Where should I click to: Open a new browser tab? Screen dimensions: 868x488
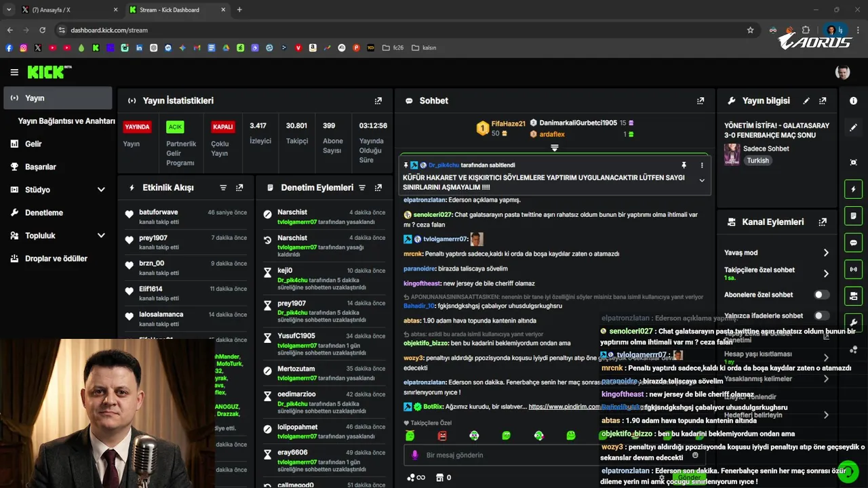coord(239,9)
